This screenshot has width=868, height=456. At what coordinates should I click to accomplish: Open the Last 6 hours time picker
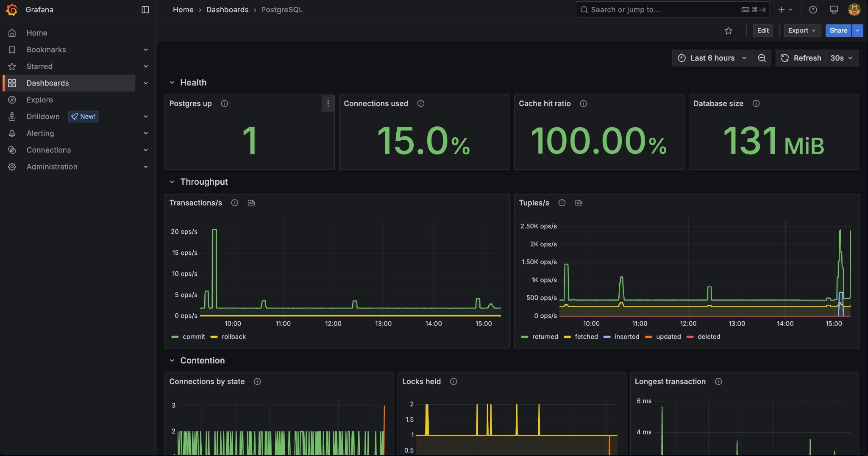coord(712,58)
